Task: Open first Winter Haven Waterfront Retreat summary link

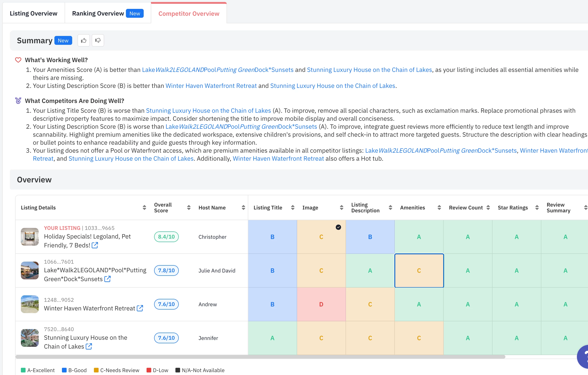Action: coord(211,86)
